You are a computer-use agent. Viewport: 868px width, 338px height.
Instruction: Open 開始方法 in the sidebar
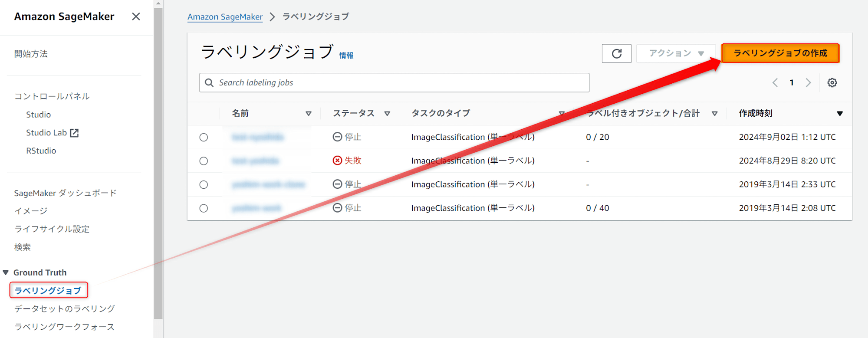[31, 54]
